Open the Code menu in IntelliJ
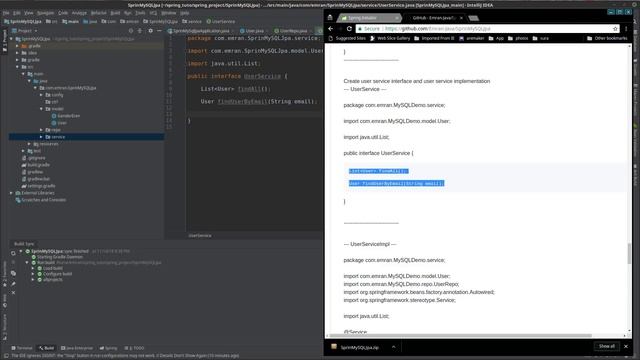Viewport: 640px width, 360px height. coord(63,13)
